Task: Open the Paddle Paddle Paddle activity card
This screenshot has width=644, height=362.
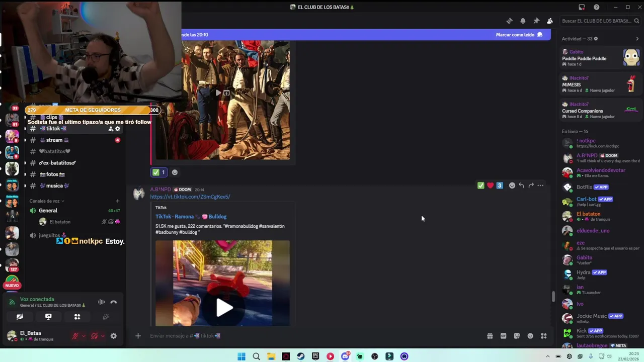Action: pos(601,58)
